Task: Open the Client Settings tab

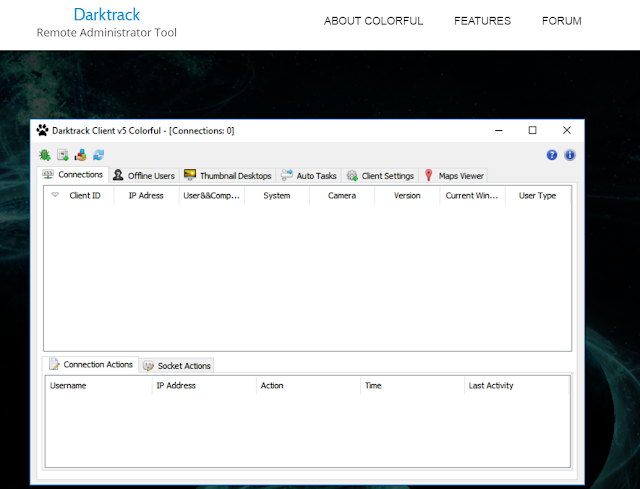Action: 380,176
